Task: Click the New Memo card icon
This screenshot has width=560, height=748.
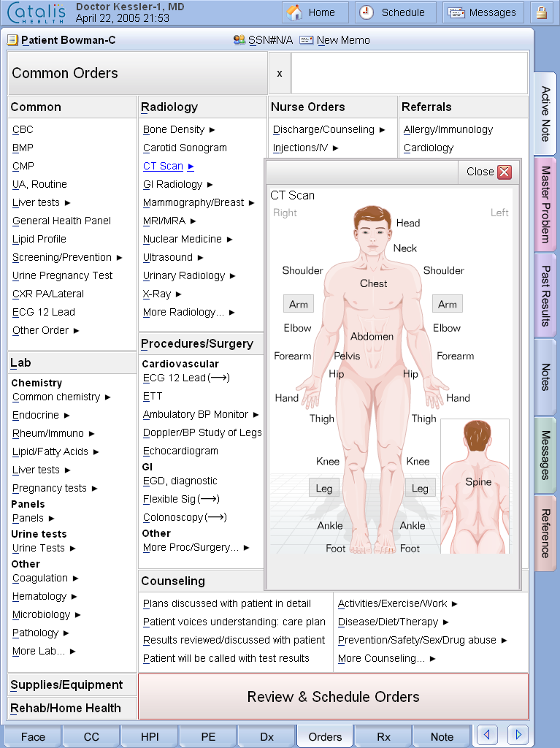Action: pos(306,40)
